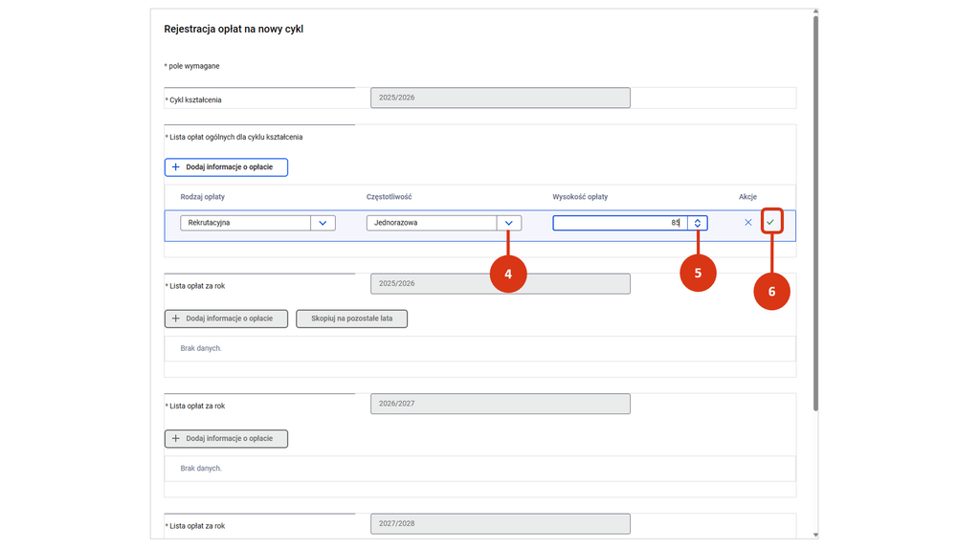Click the scrollbar down arrow
Viewport: 980px width, 550px height.
[815, 535]
